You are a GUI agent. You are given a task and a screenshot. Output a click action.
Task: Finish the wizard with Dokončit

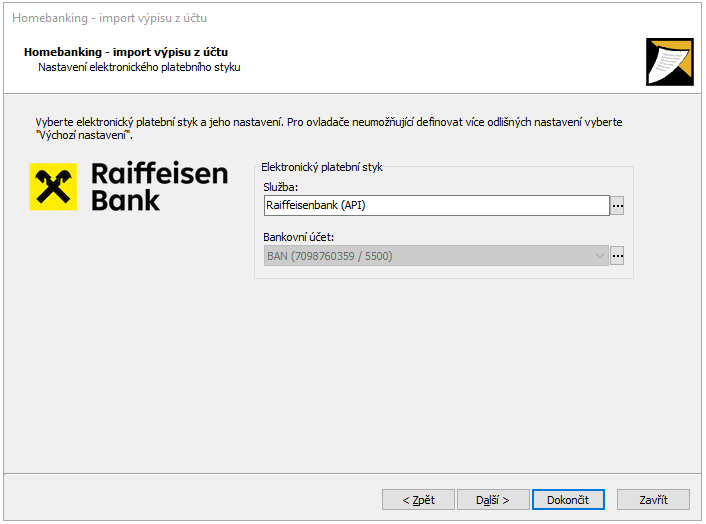(568, 500)
